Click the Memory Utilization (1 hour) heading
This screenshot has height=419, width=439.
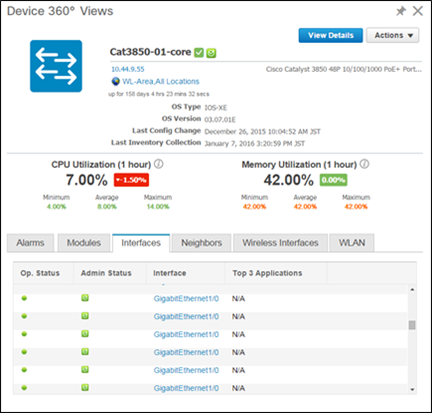(299, 165)
